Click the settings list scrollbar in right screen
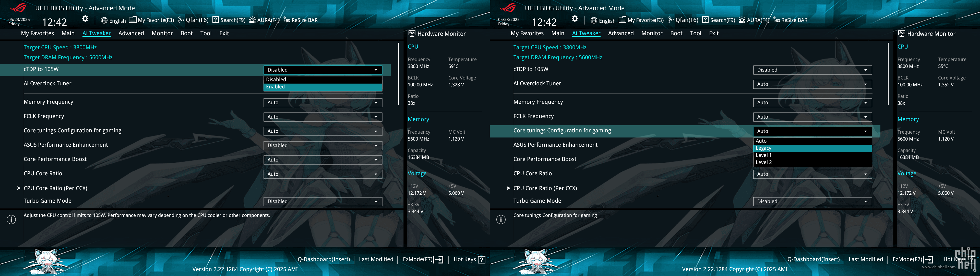Image resolution: width=980 pixels, height=276 pixels. pos(888,74)
